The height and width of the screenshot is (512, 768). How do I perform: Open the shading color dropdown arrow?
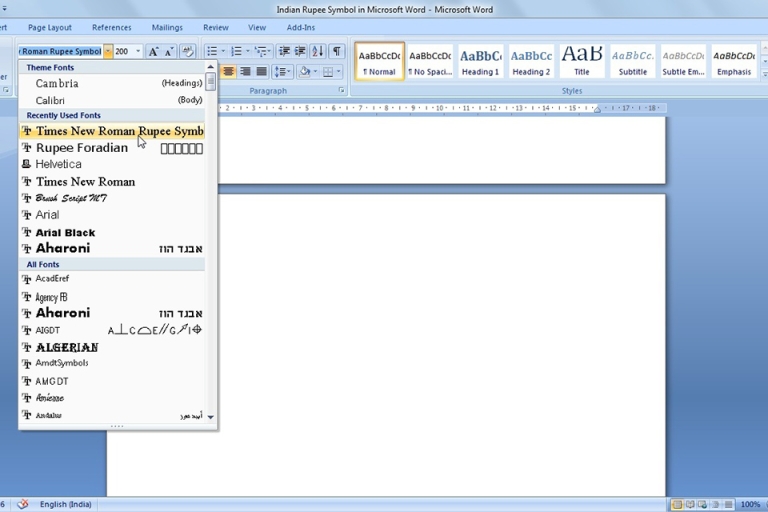[x=315, y=72]
